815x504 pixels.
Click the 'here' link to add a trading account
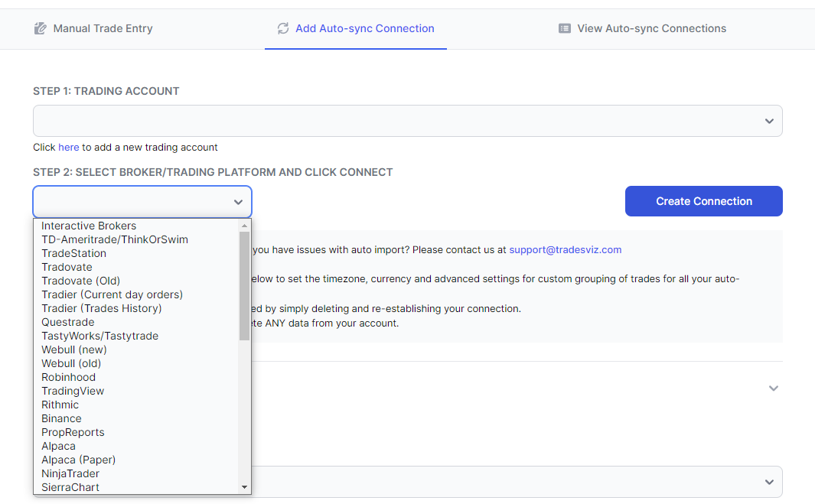(68, 147)
